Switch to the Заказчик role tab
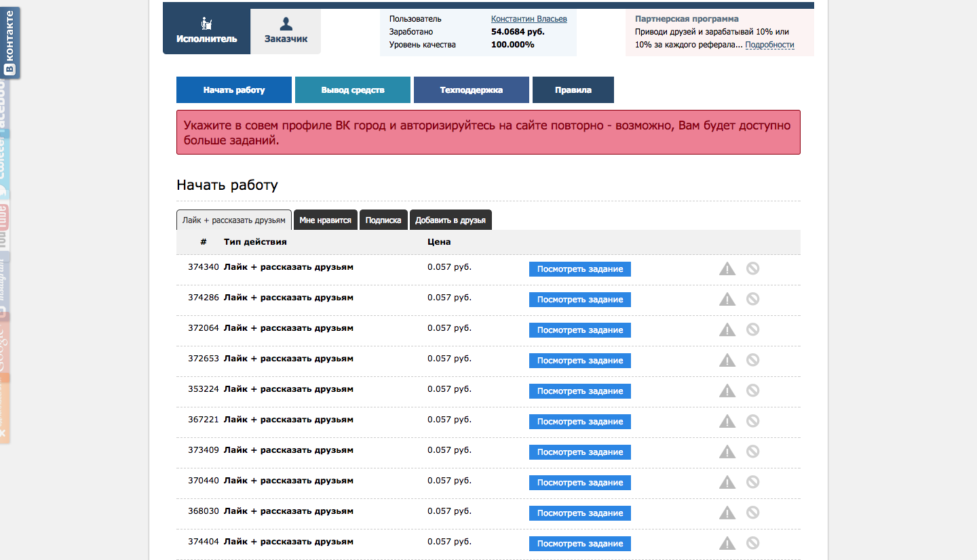This screenshot has width=977, height=560. pos(286,31)
